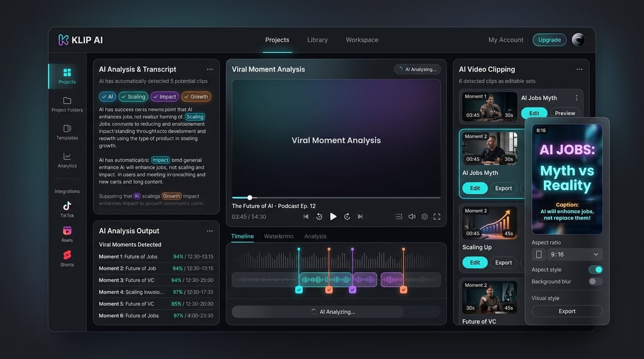Open AI Video Clipping three-dot menu
This screenshot has width=644, height=359.
[579, 69]
